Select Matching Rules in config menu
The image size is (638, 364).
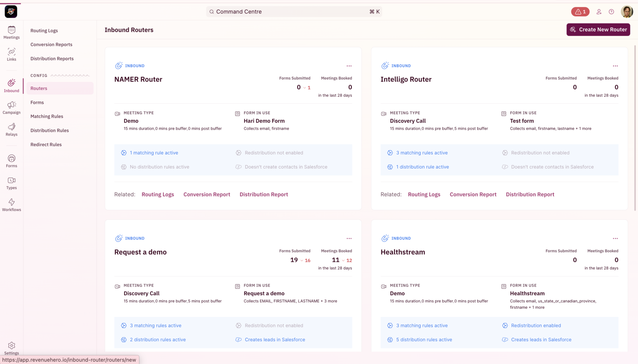pos(47,116)
